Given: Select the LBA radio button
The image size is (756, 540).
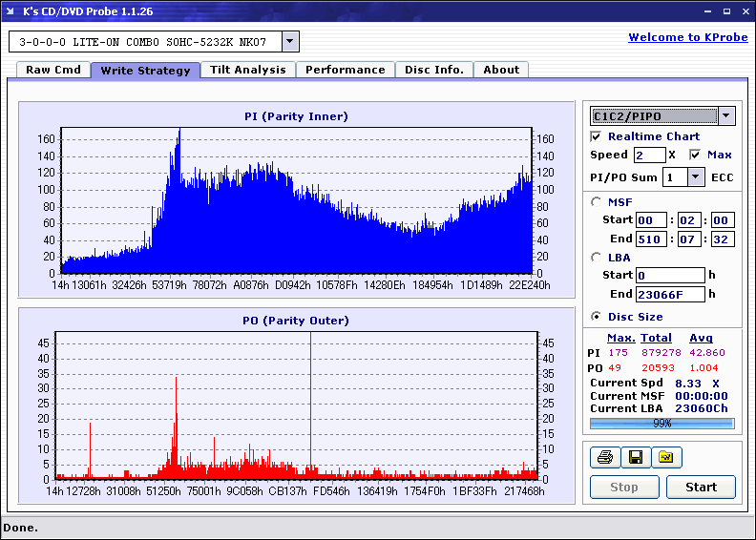Looking at the screenshot, I should coord(597,257).
